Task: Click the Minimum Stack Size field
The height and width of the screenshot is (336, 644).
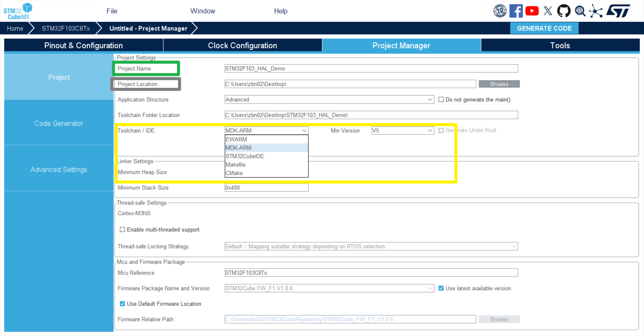Action: (266, 188)
